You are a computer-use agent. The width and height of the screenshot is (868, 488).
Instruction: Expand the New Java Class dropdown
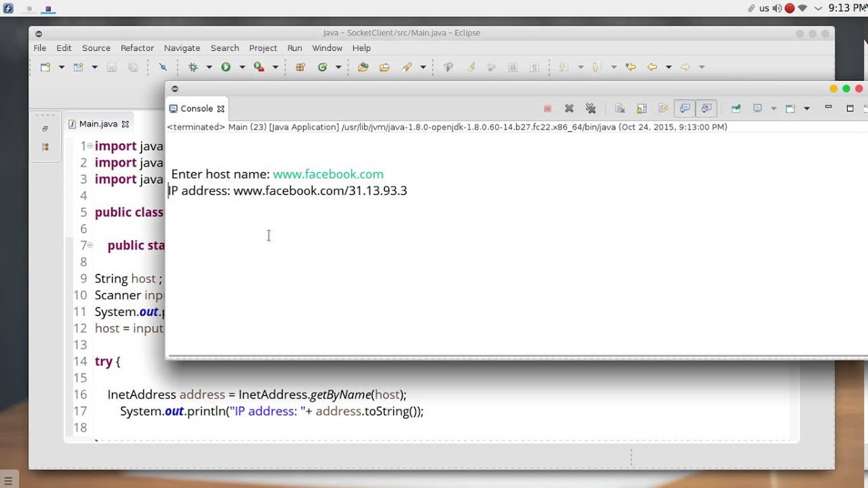tap(338, 67)
